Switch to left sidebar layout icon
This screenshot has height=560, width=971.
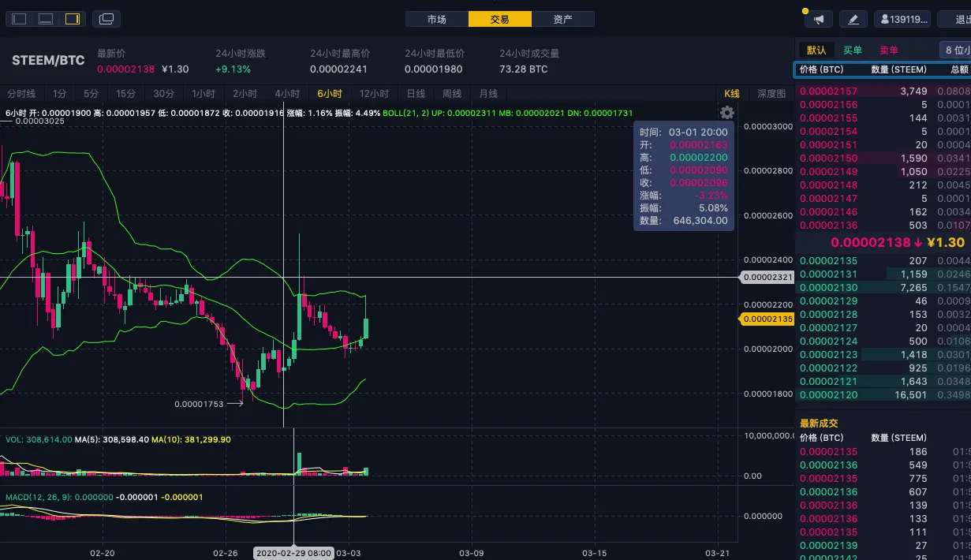click(20, 19)
